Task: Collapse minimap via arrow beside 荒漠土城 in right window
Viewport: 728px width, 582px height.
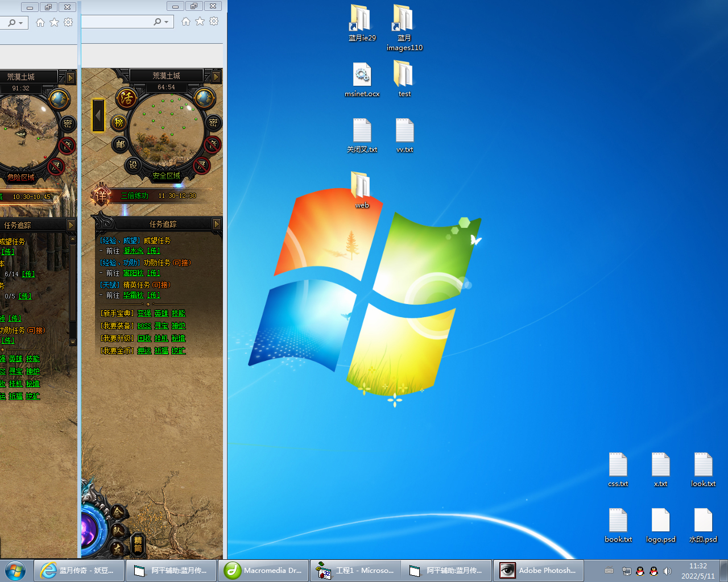Action: (x=216, y=76)
